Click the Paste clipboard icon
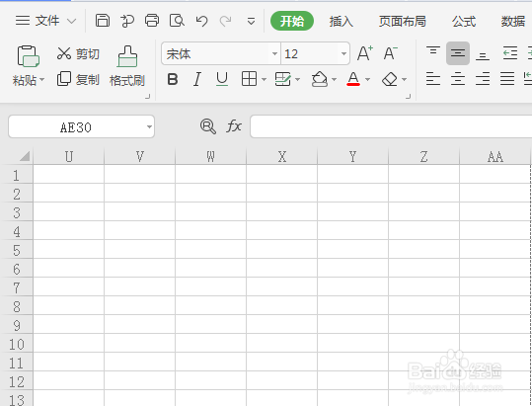Image resolution: width=532 pixels, height=406 pixels. [x=29, y=56]
